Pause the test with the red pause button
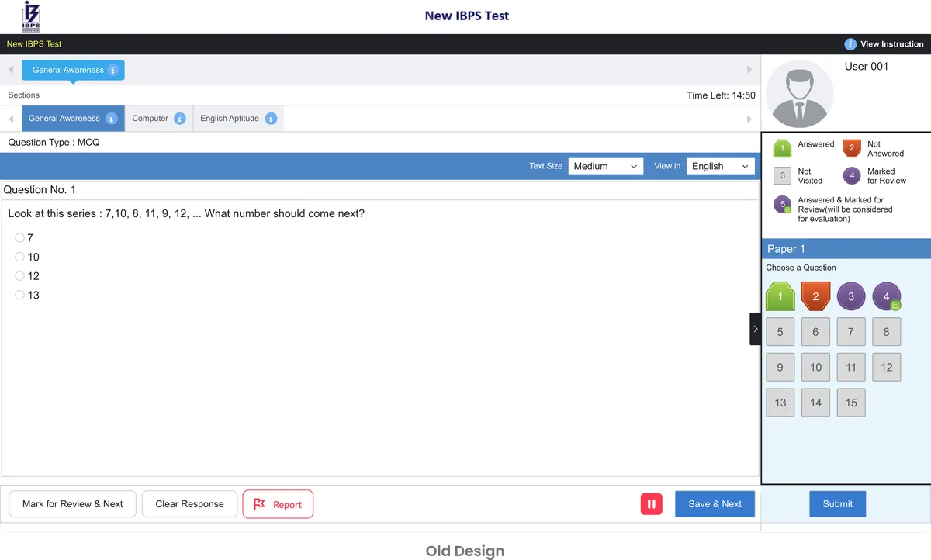 652,504
